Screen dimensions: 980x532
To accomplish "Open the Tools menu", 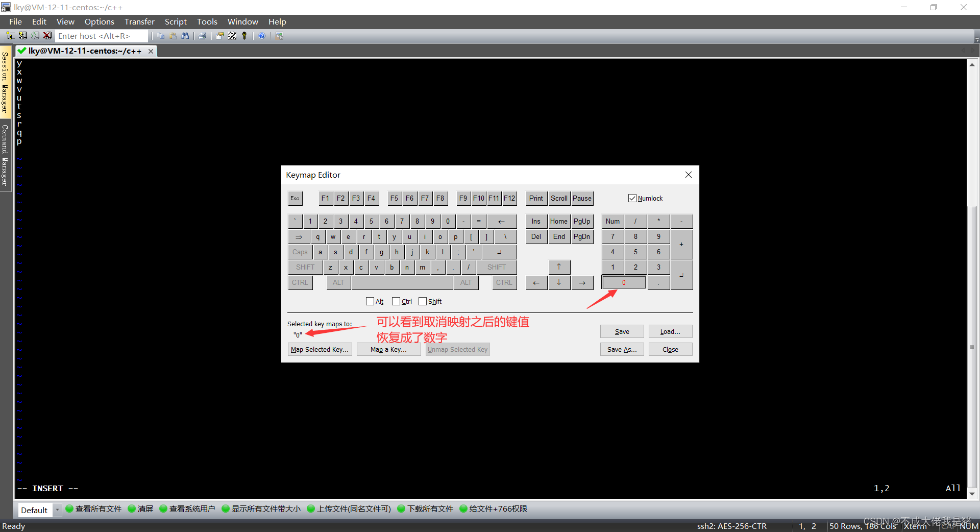I will 207,21.
